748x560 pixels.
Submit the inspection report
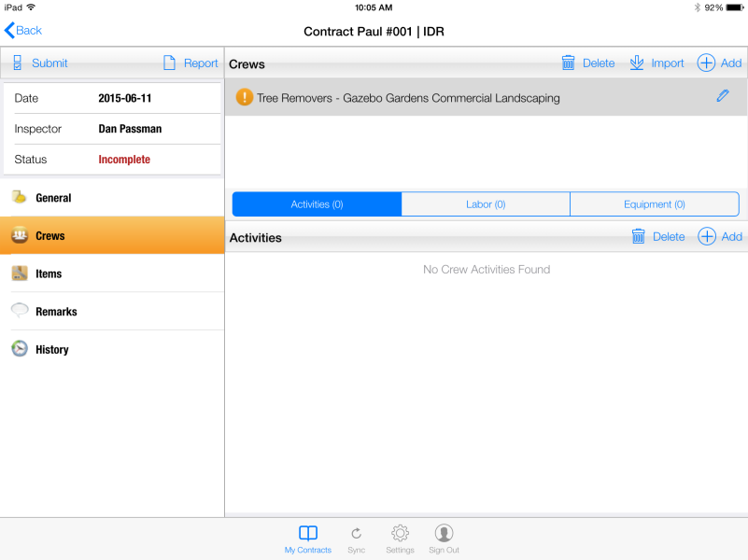pyautogui.click(x=40, y=63)
